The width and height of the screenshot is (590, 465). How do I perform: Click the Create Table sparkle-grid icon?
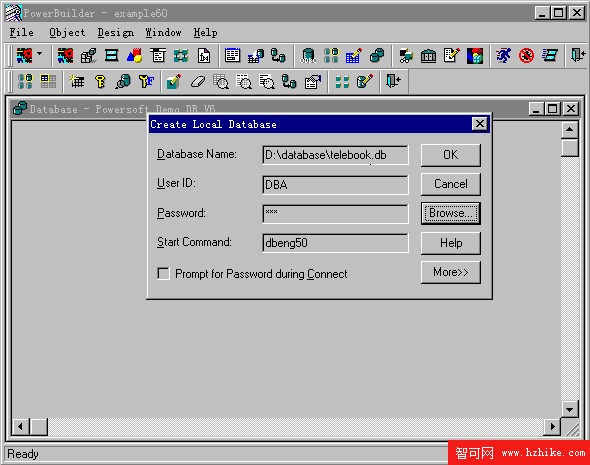tap(77, 81)
